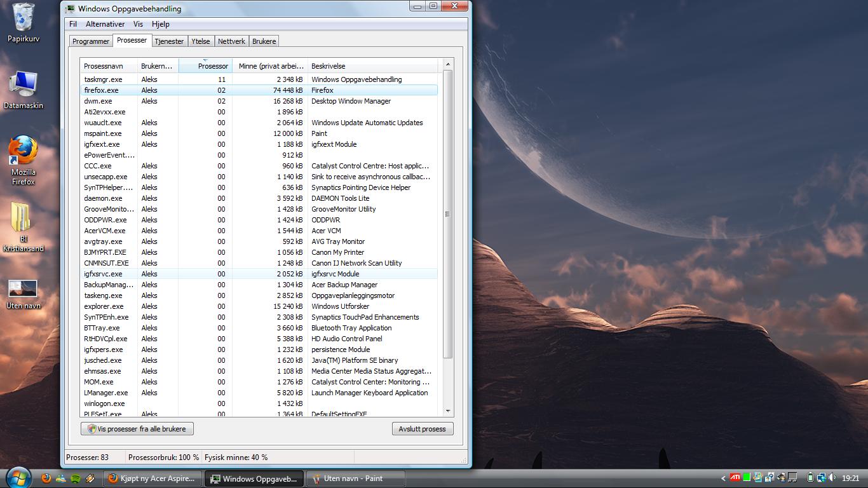Click the green square tray icon
The width and height of the screenshot is (868, 488).
(x=747, y=478)
